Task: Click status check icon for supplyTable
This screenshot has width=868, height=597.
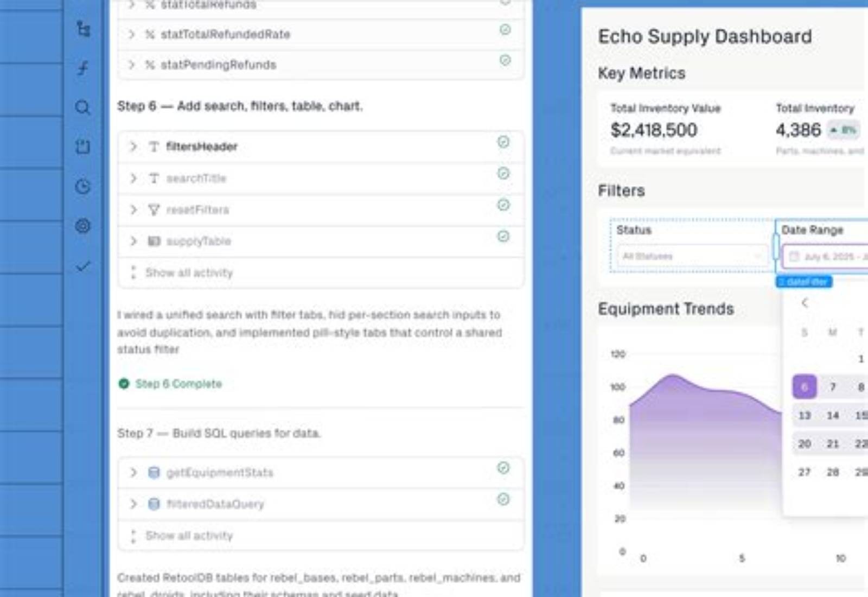Action: click(503, 237)
